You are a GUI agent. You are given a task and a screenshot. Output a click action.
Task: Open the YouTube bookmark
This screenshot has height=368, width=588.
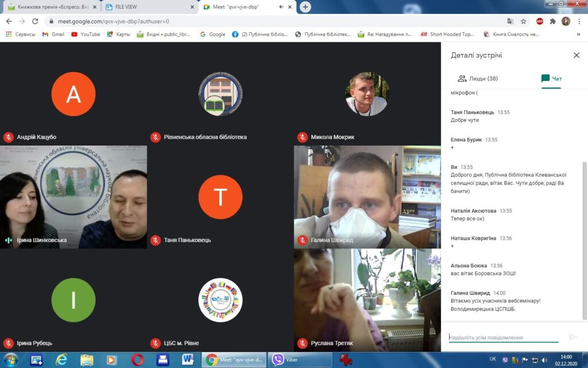[x=85, y=34]
